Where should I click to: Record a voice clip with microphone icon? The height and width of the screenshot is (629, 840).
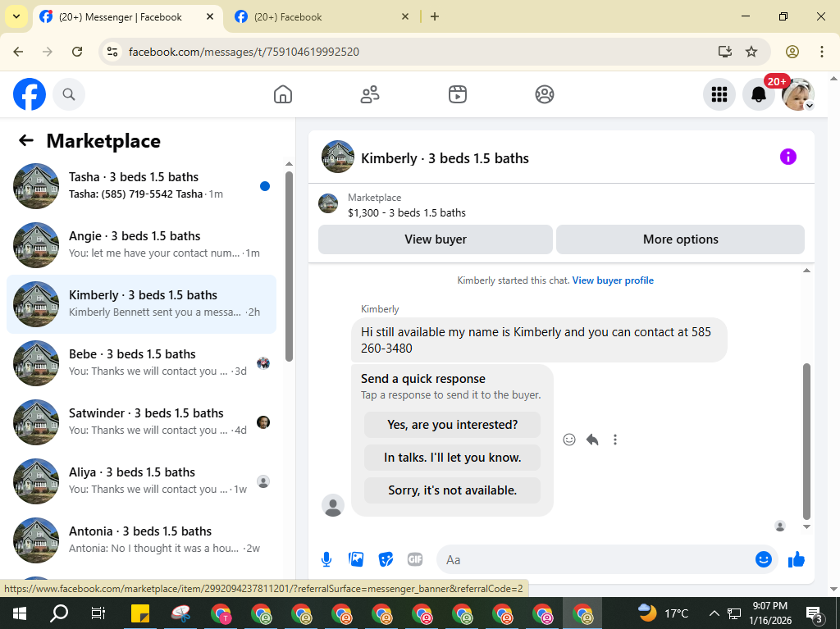coord(326,560)
